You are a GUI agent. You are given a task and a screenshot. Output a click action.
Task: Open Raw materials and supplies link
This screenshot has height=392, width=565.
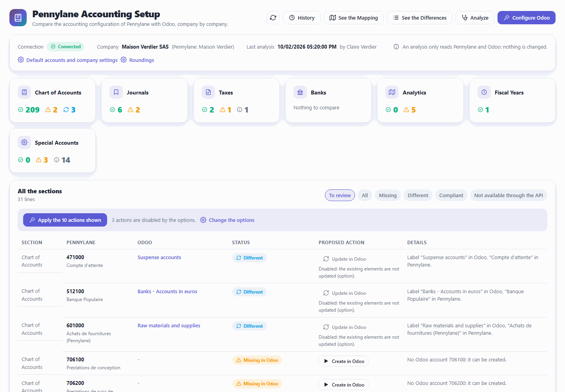[x=169, y=326]
